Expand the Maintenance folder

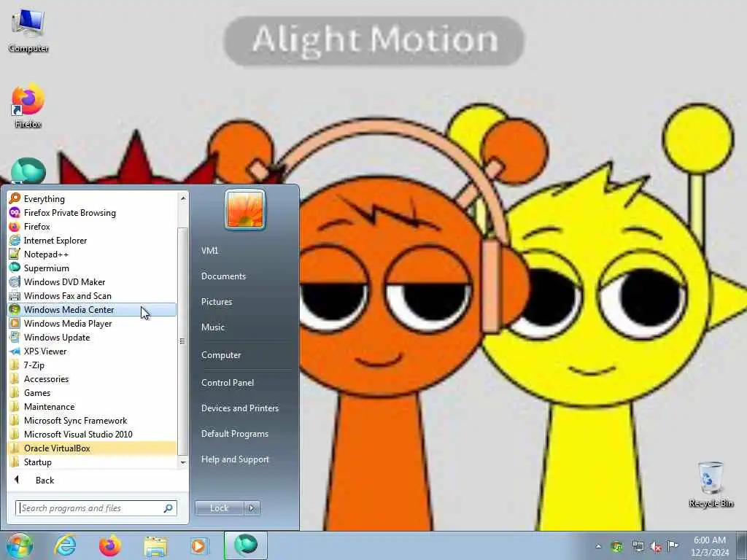(x=92, y=406)
